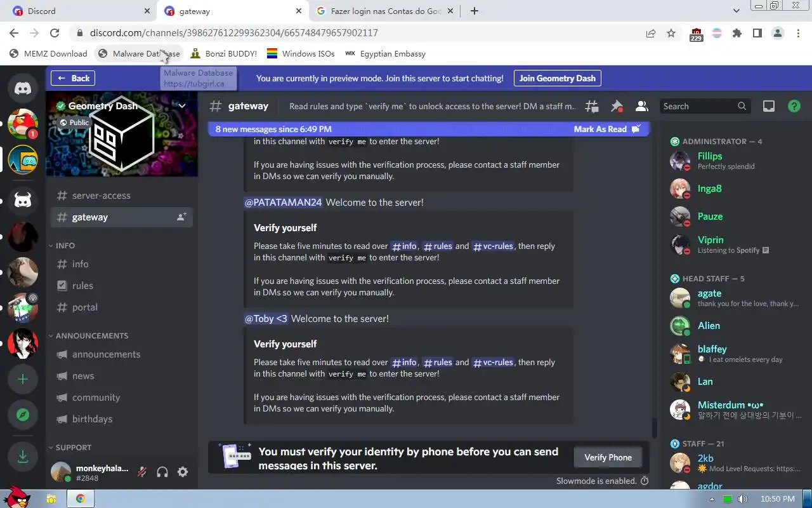
Task: Open the news channel
Action: [122, 376]
